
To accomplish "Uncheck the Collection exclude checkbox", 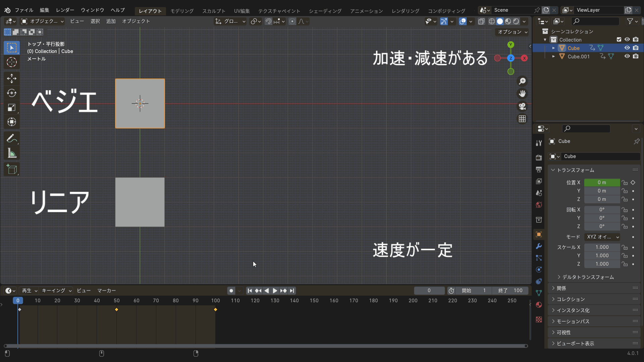I will click(x=619, y=40).
